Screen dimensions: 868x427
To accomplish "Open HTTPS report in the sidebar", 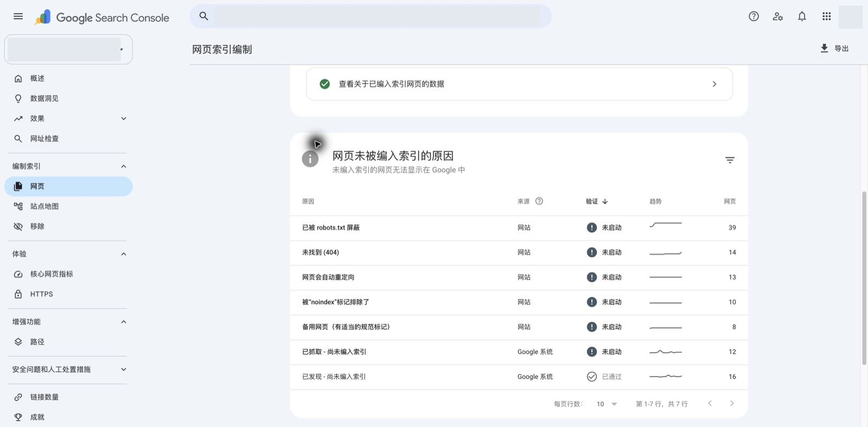I will (68, 295).
